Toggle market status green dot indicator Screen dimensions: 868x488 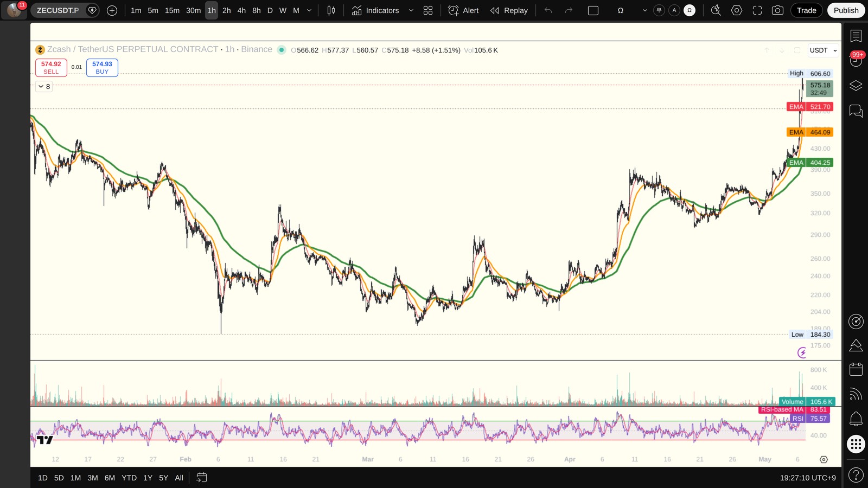tap(282, 50)
